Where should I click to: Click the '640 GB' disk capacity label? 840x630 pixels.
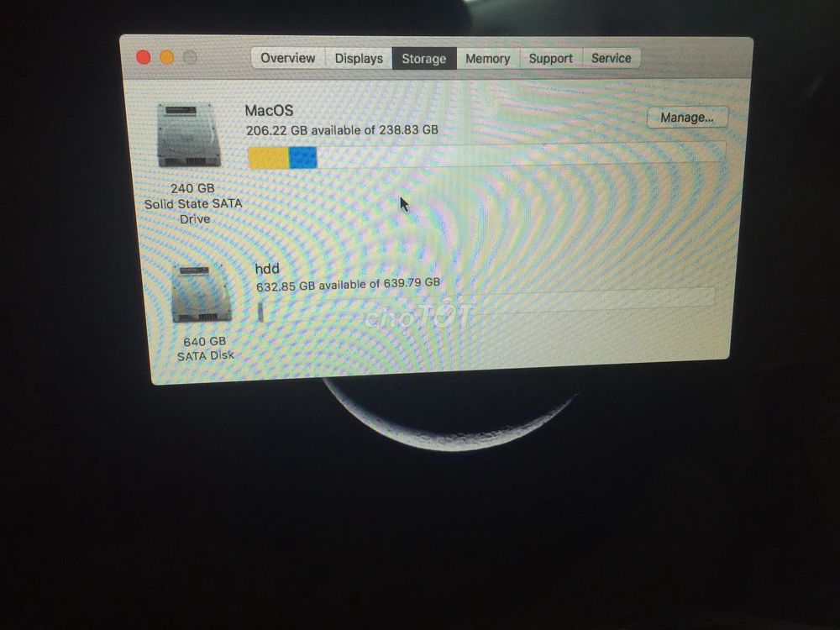204,341
